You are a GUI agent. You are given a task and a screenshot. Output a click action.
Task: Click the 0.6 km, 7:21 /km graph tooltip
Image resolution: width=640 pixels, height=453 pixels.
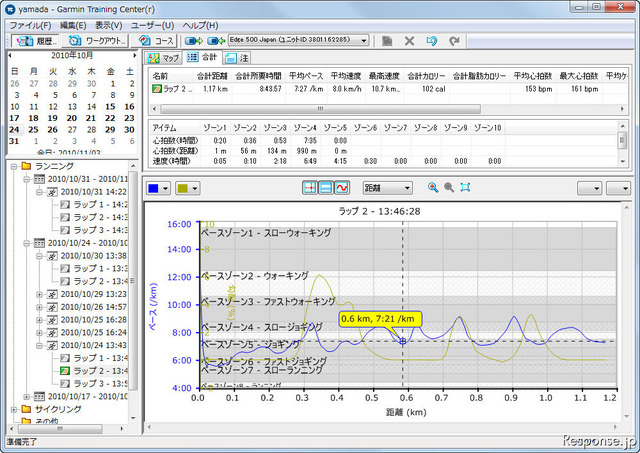click(380, 319)
